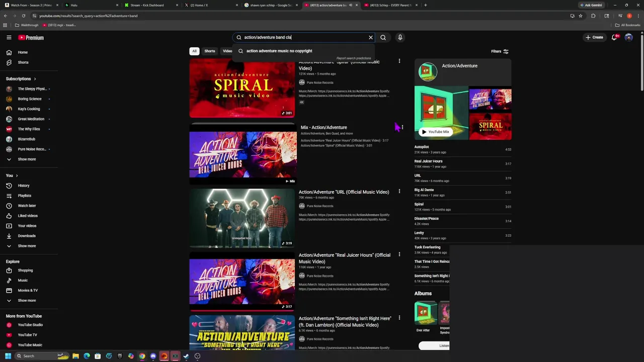
Task: Open more options for Spiral video
Action: tap(399, 61)
